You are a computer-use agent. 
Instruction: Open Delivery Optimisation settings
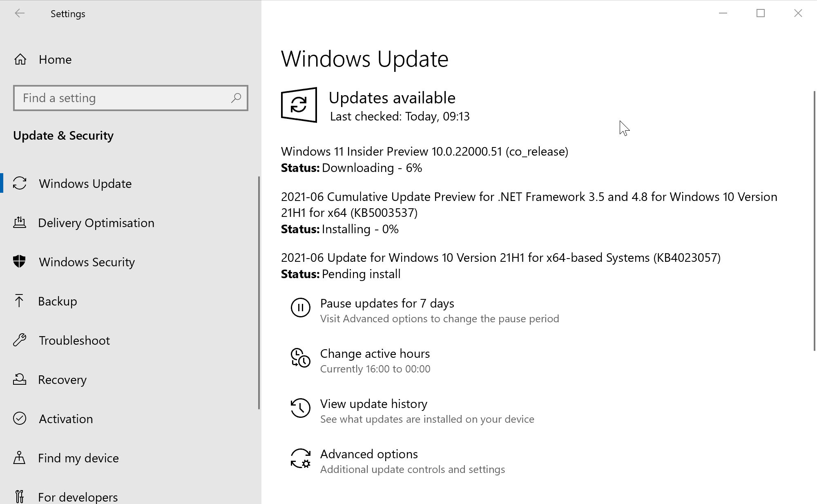click(x=96, y=223)
